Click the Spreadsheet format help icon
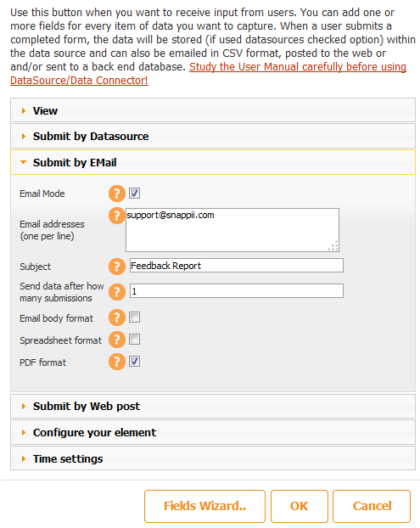420x528 pixels. [x=117, y=340]
